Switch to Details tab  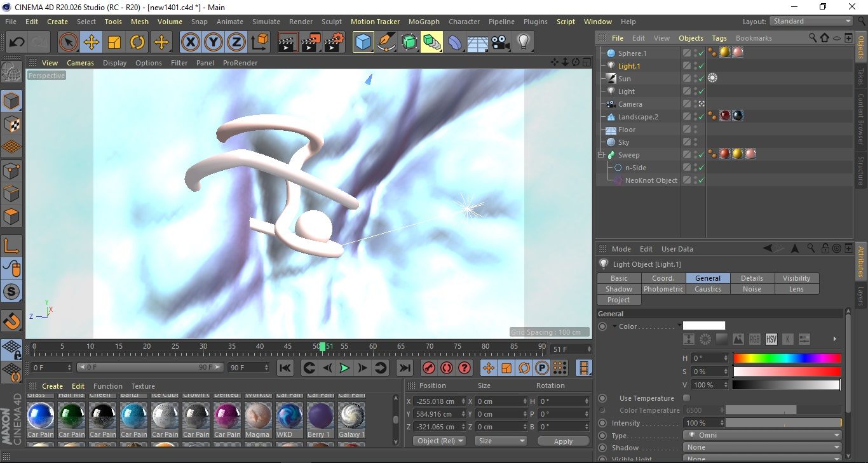tap(752, 278)
